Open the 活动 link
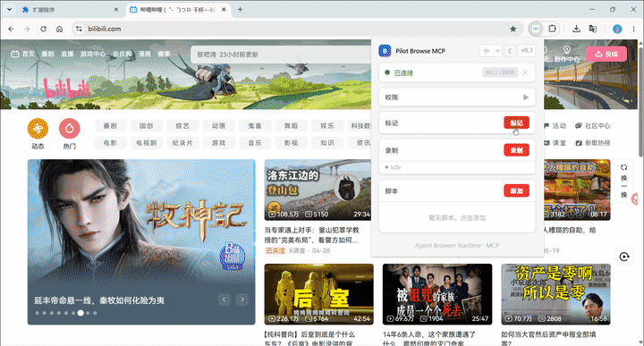 pyautogui.click(x=555, y=125)
